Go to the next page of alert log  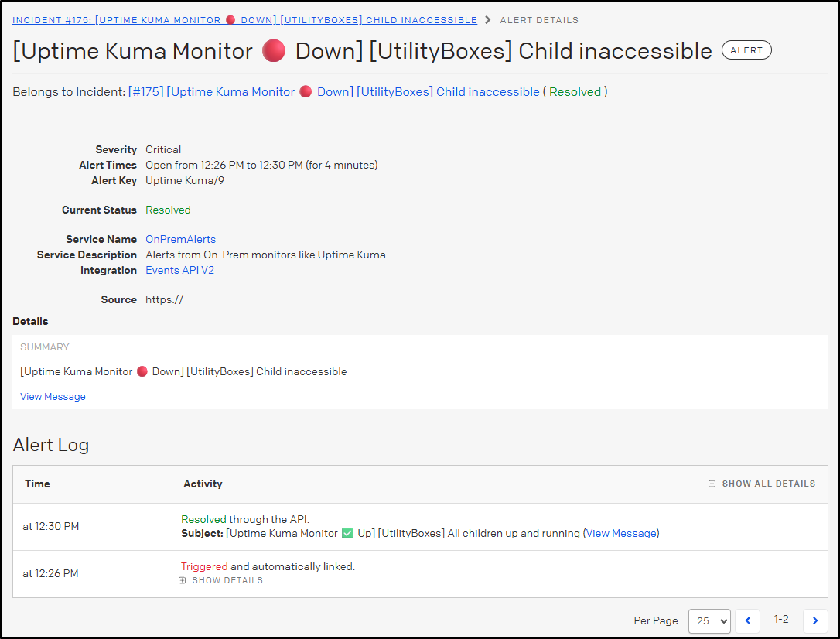click(815, 620)
